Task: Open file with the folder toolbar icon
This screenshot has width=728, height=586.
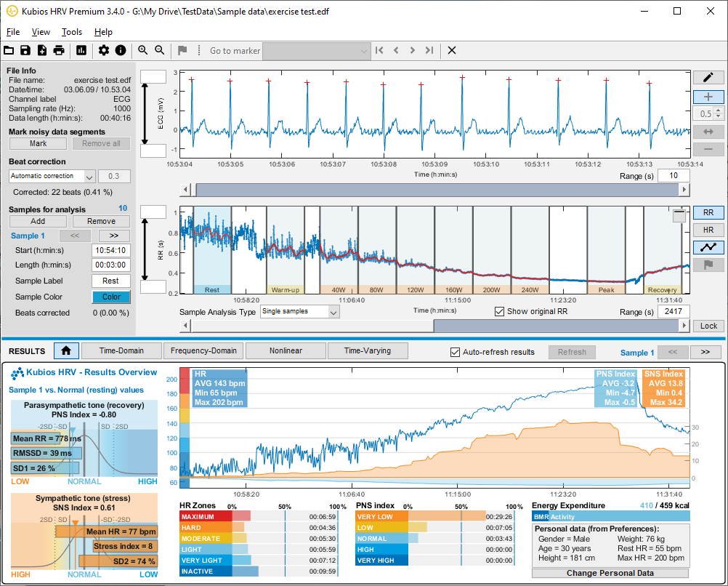Action: [x=9, y=50]
